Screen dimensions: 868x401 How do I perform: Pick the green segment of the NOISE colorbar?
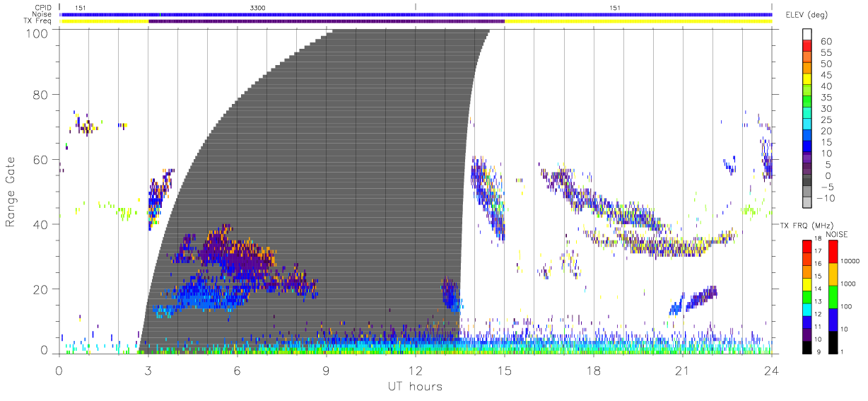click(x=833, y=297)
